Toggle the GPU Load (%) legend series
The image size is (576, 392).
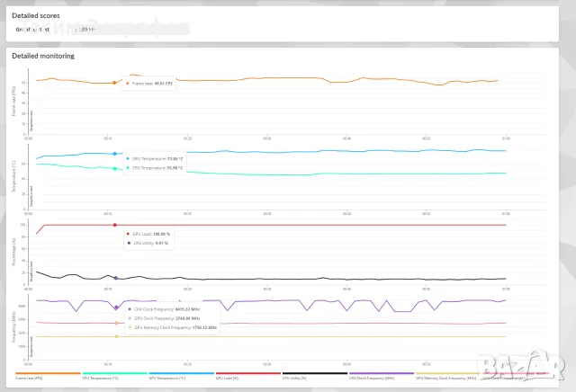(x=248, y=376)
